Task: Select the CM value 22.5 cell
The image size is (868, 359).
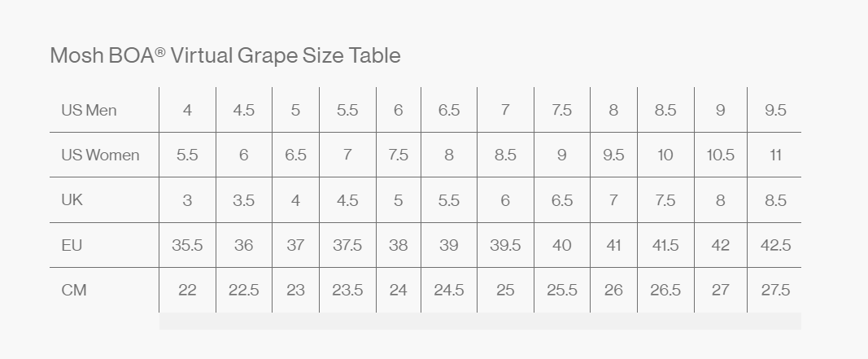Action: tap(244, 290)
